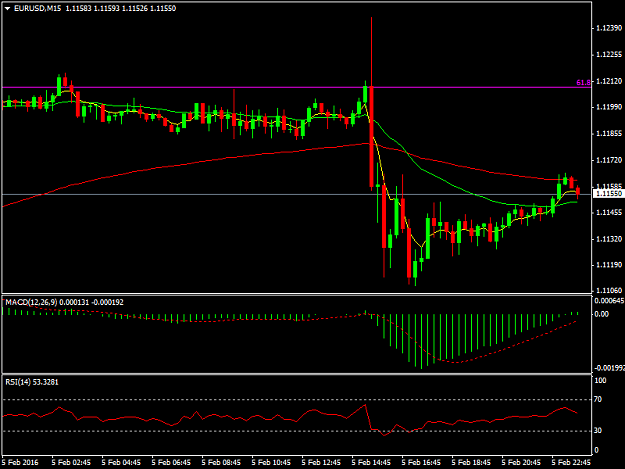Select the 1.11855 price scale value
The height and width of the screenshot is (469, 625).
(x=609, y=133)
